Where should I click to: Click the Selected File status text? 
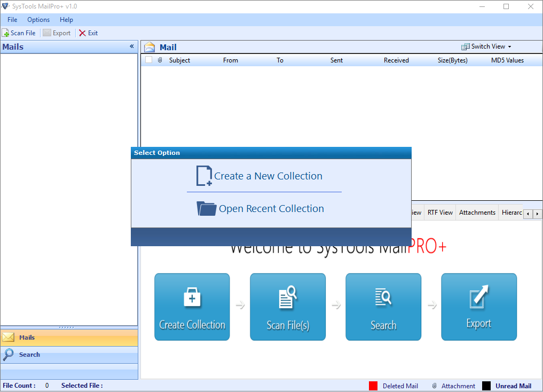click(x=82, y=386)
